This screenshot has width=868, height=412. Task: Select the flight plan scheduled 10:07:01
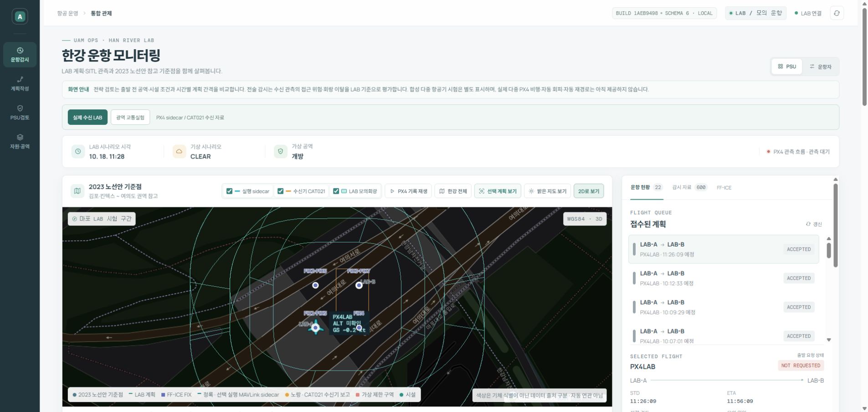click(724, 336)
